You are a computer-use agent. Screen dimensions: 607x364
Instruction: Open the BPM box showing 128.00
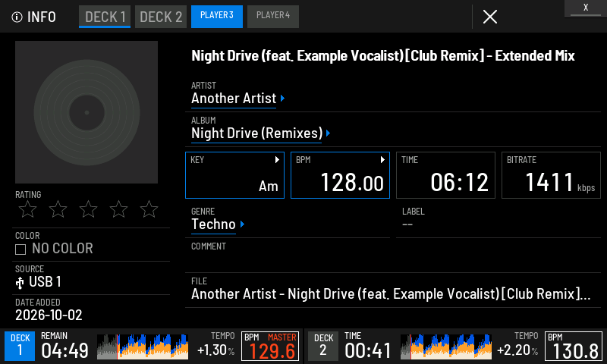coord(340,175)
